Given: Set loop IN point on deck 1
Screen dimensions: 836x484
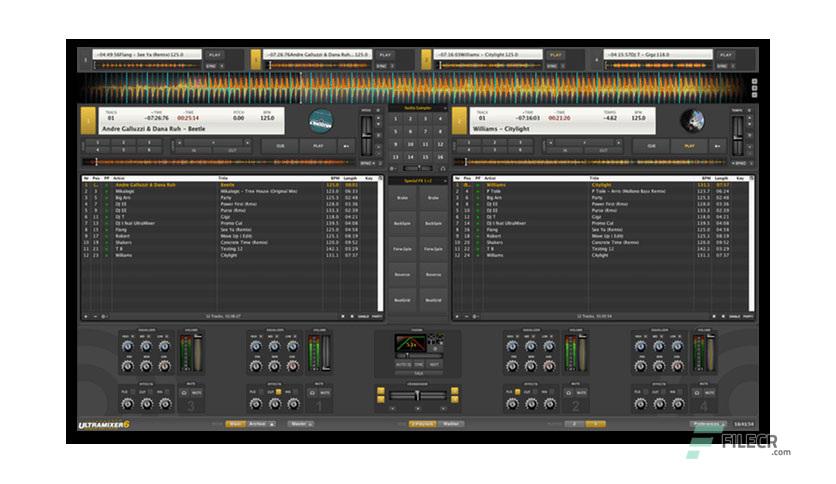Looking at the screenshot, I should (194, 151).
